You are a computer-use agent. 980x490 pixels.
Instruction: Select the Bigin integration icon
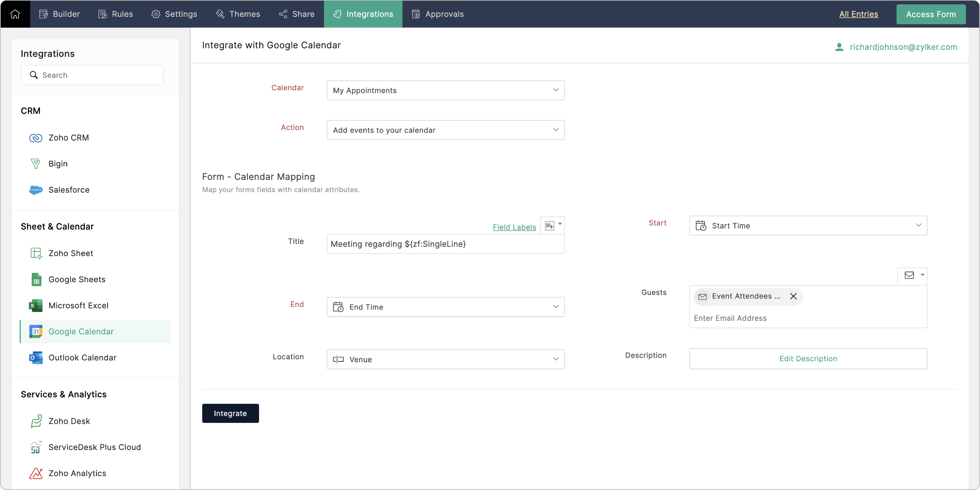[x=35, y=164]
